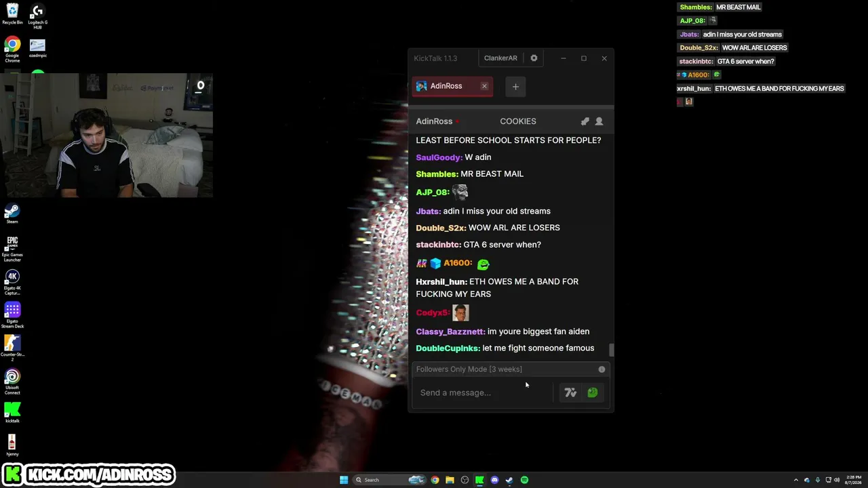Click username Shambles in KickTalk chat

coord(437,174)
